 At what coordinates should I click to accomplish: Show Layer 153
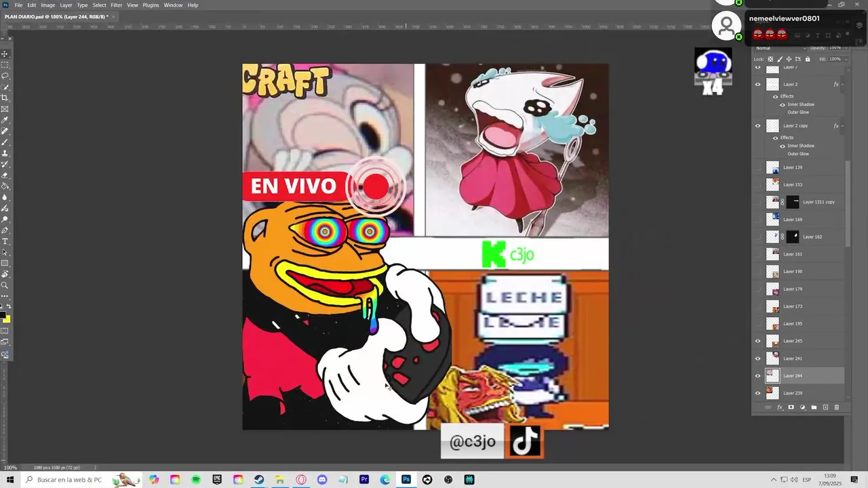pos(758,184)
